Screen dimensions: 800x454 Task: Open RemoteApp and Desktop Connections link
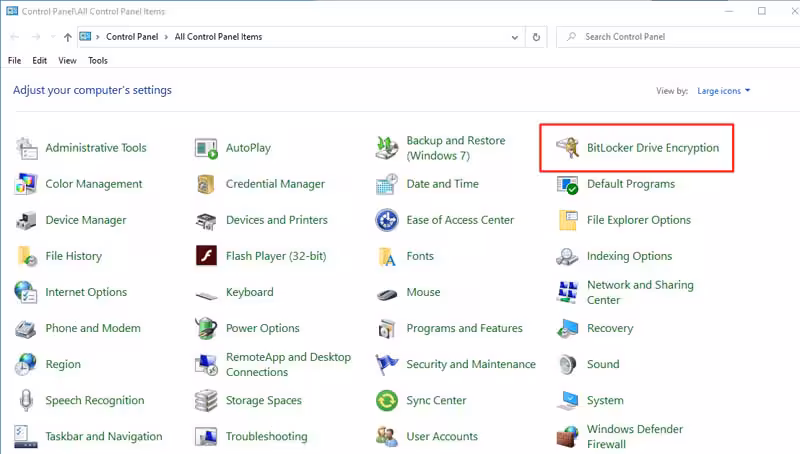[x=288, y=365]
